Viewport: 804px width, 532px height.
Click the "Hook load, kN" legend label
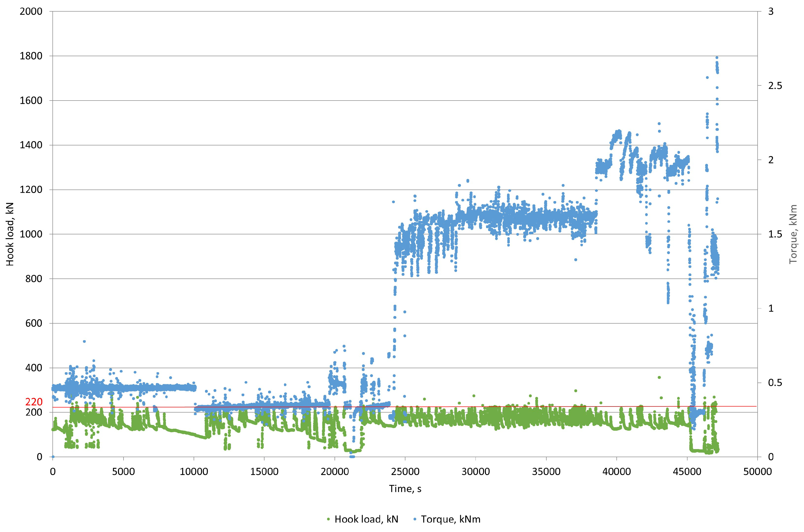(366, 519)
